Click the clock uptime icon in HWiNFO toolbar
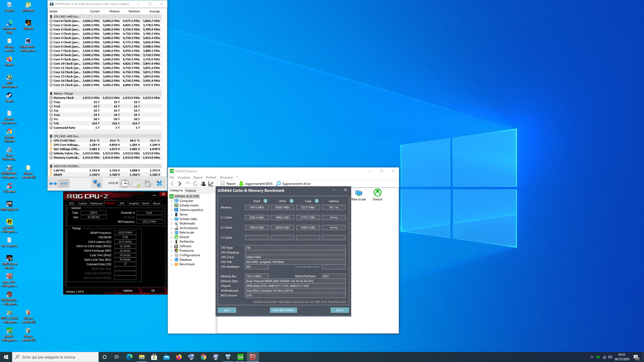This screenshot has width=644, height=362. click(x=124, y=184)
